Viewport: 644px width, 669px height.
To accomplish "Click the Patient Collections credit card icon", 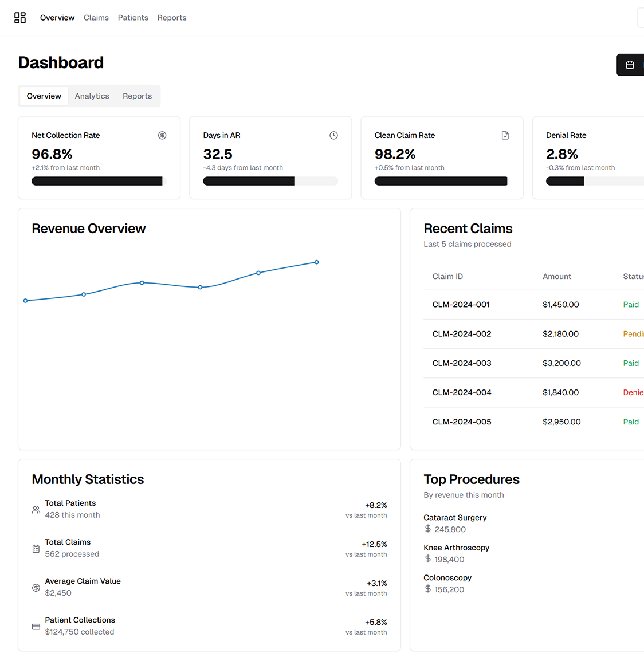I will tap(36, 627).
